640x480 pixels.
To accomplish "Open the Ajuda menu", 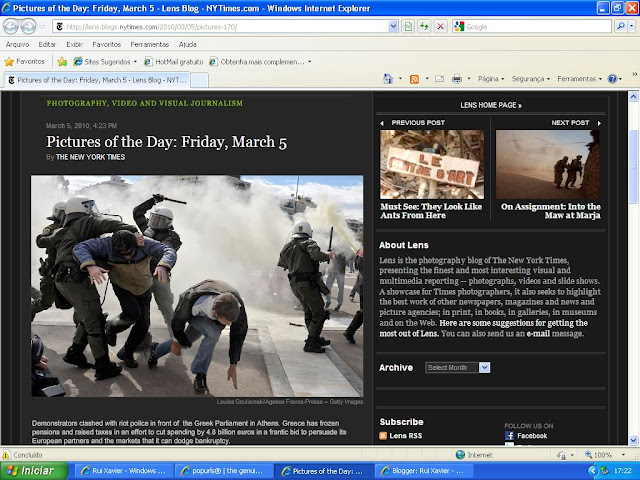I will (x=187, y=44).
